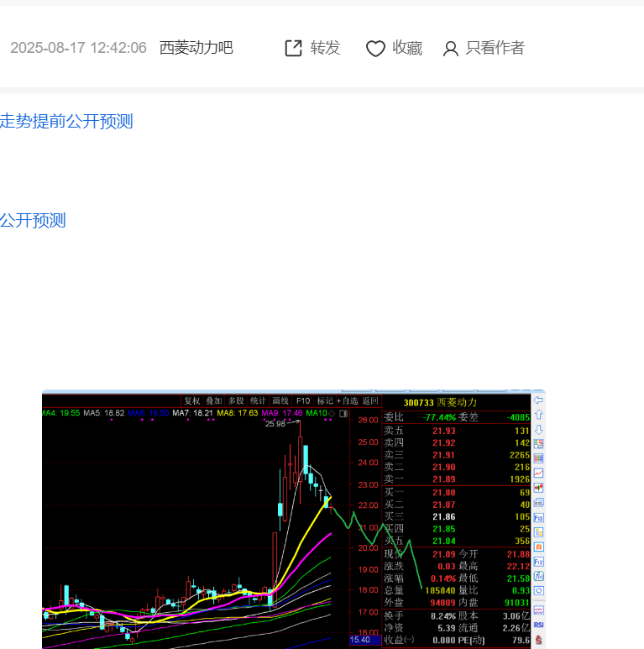Click the post timestamp 2025-08-17 12:42:06
Viewport: 644px width, 649px height.
[78, 48]
